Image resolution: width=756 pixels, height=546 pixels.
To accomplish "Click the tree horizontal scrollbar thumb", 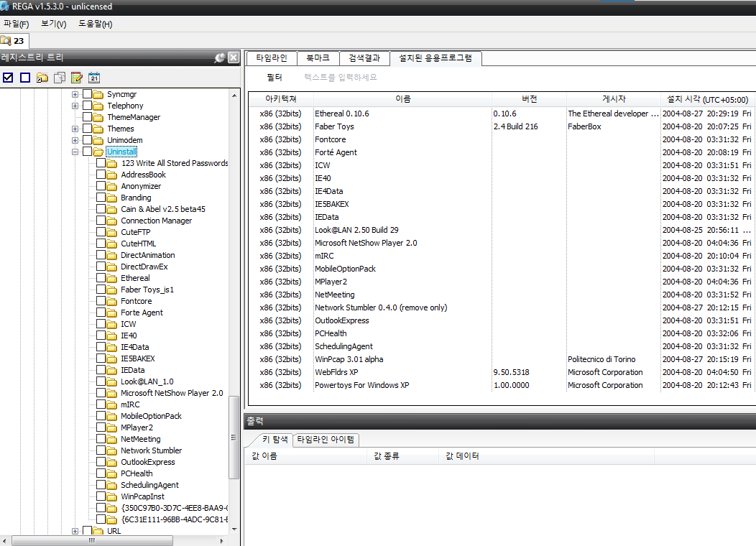I will pyautogui.click(x=92, y=541).
